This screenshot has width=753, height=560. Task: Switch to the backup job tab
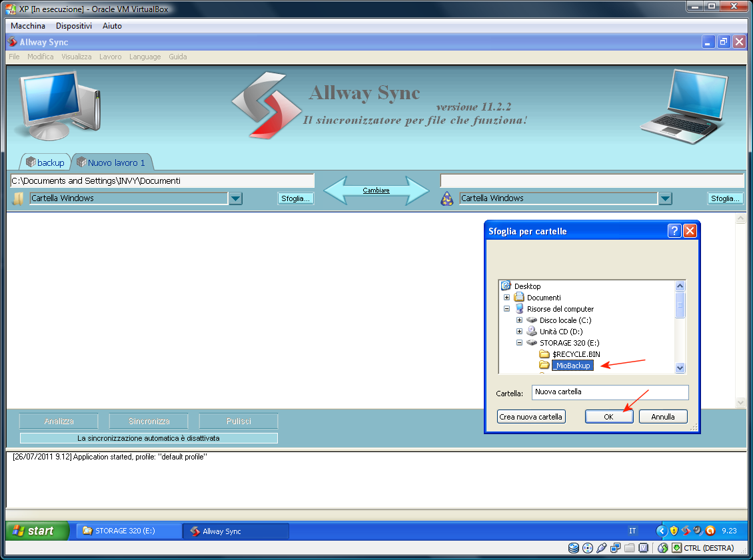[x=45, y=162]
